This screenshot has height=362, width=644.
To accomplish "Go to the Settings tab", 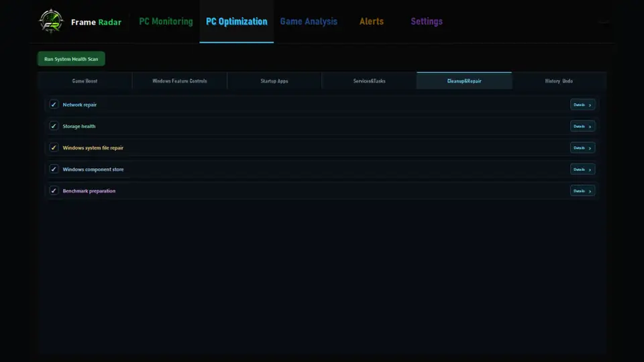I will pyautogui.click(x=427, y=21).
